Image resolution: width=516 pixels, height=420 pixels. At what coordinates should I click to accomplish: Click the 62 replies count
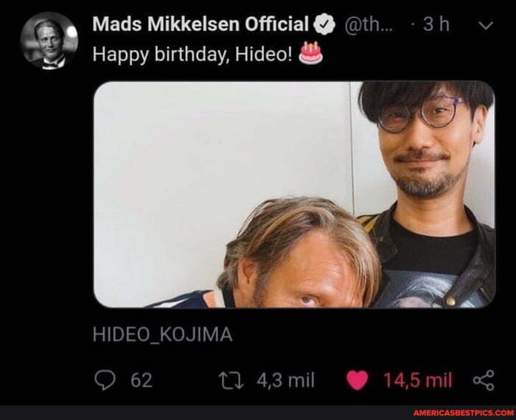pyautogui.click(x=142, y=380)
